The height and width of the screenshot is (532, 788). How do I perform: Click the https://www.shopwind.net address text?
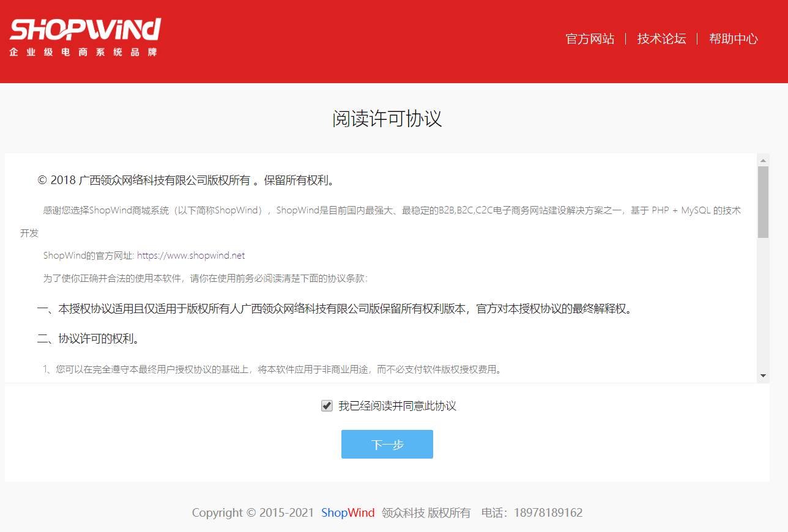coord(191,256)
